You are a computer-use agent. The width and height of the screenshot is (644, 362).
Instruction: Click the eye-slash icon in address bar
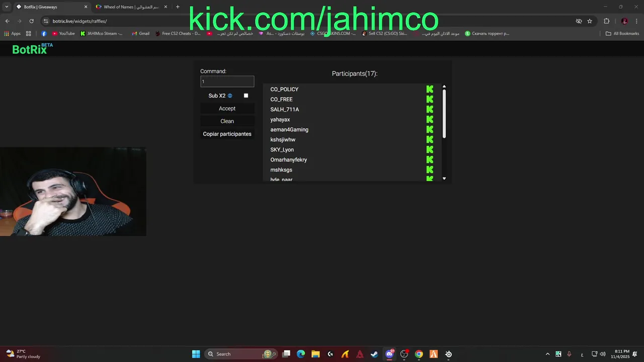[x=579, y=21]
